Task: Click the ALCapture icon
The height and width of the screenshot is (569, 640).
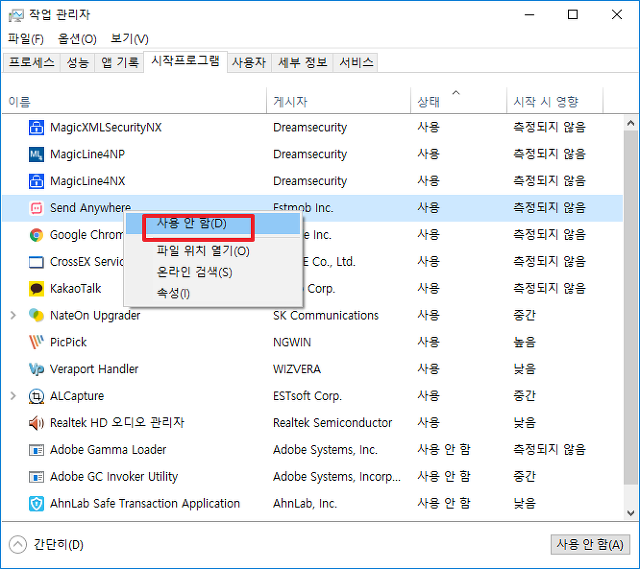Action: coord(36,396)
